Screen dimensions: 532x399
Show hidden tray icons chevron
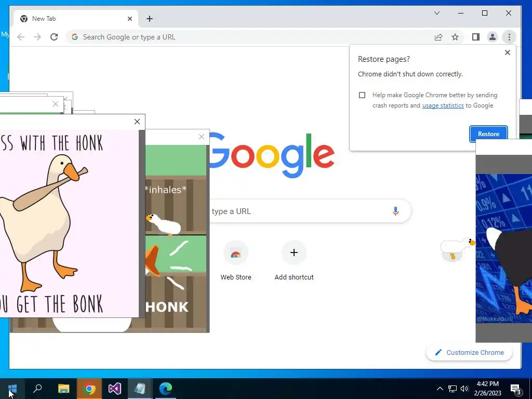click(440, 389)
